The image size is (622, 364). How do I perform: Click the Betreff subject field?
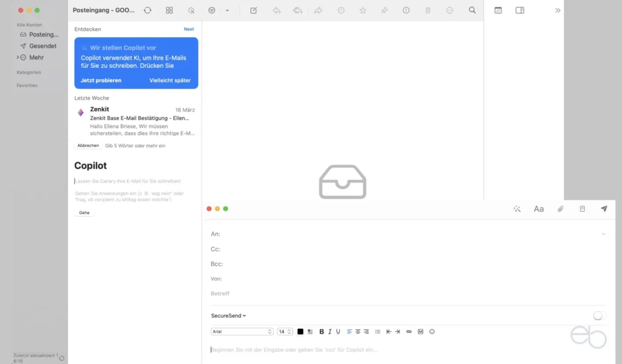409,294
